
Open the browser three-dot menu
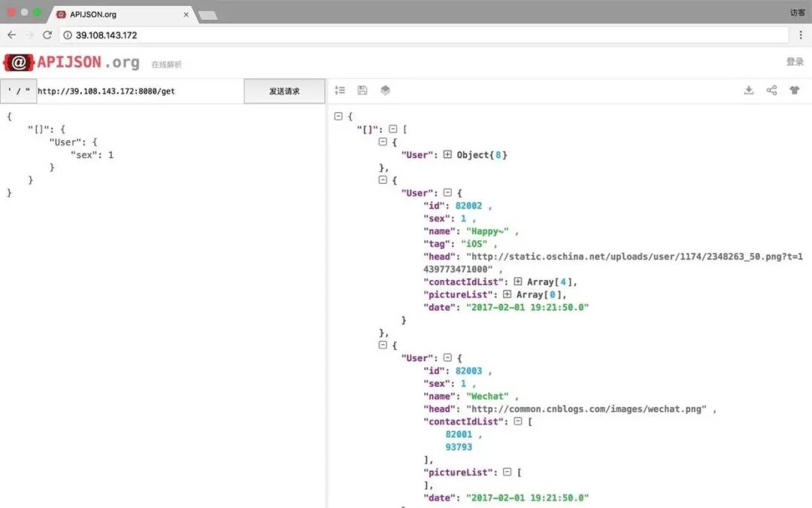pos(801,35)
